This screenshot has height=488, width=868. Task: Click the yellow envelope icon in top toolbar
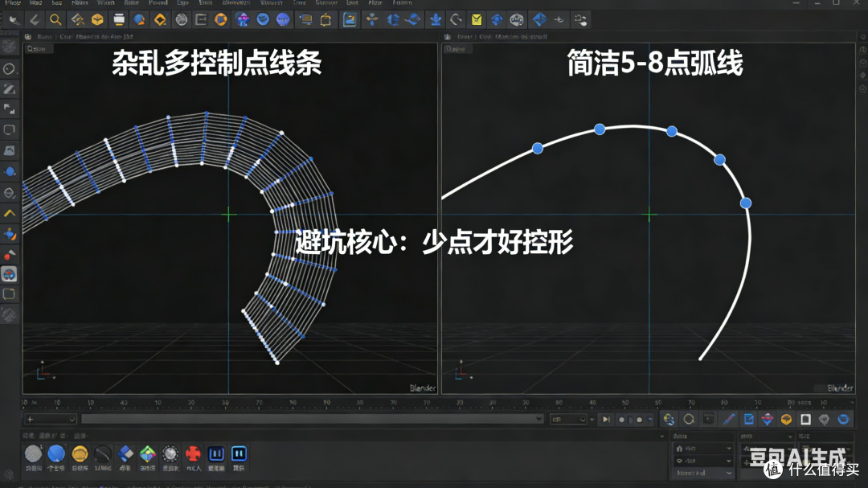tap(476, 20)
